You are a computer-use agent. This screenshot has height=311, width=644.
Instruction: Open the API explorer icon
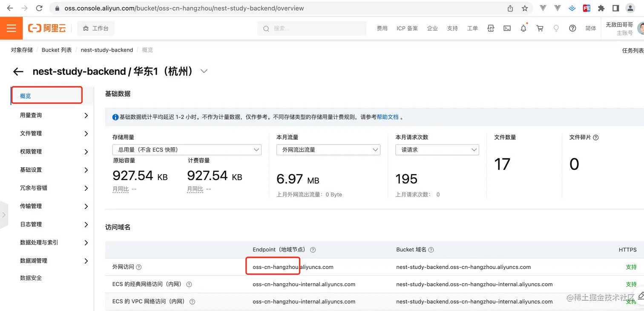tap(491, 29)
